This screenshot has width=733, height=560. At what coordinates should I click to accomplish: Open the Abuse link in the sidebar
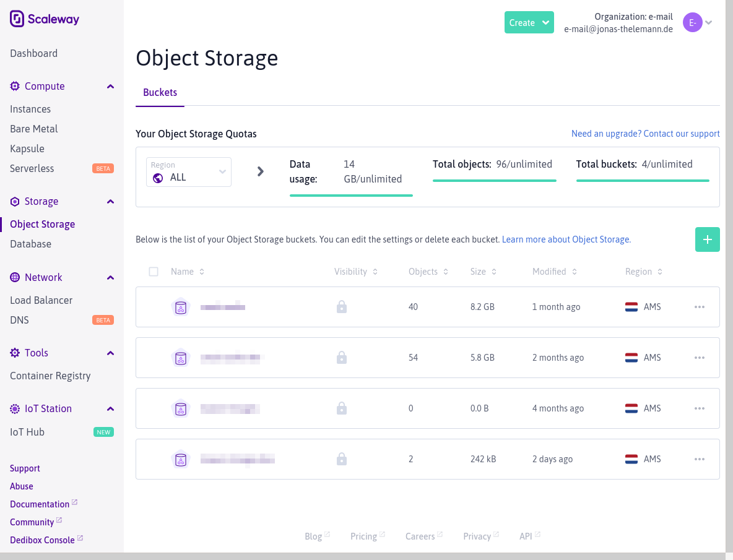pyautogui.click(x=22, y=486)
